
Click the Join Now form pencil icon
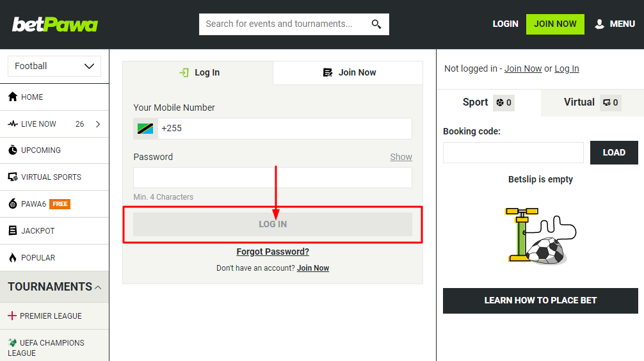(328, 73)
